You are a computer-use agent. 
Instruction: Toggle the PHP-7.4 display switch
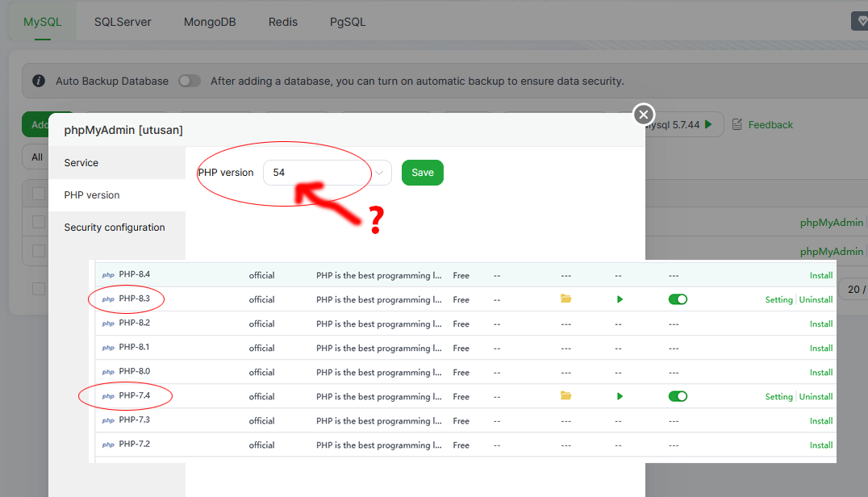pyautogui.click(x=678, y=396)
